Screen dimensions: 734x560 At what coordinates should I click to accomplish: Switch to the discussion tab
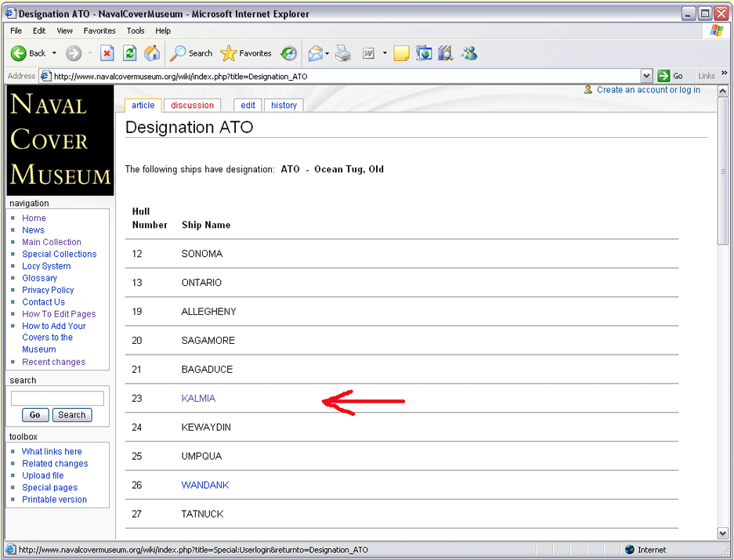coord(192,105)
